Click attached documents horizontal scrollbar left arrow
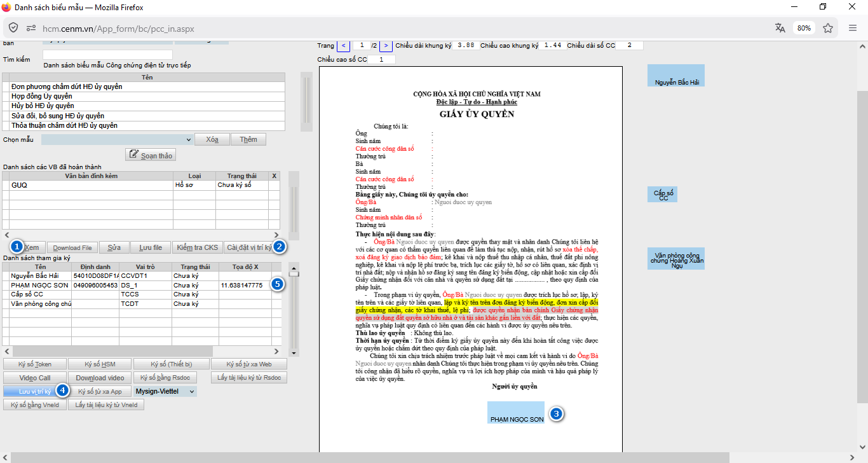868x463 pixels. [6, 235]
